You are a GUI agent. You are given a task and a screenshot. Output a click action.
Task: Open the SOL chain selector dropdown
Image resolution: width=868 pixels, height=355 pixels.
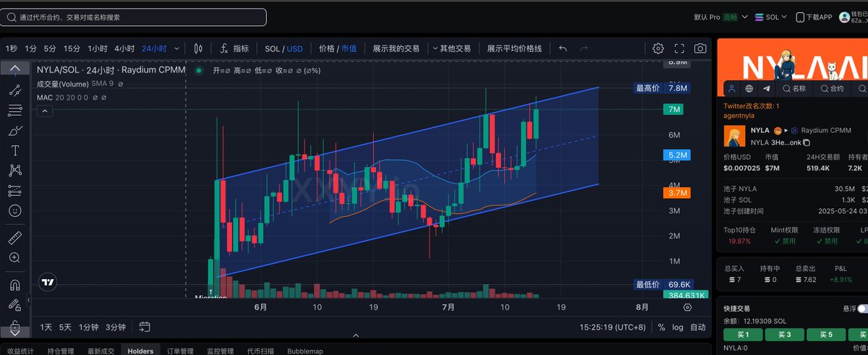[x=772, y=17]
